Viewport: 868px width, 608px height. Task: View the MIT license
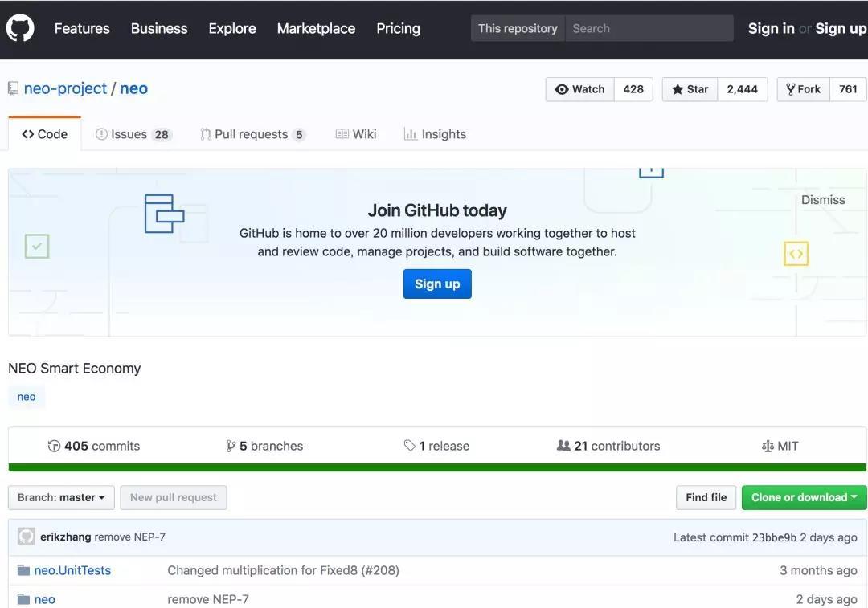pyautogui.click(x=780, y=446)
